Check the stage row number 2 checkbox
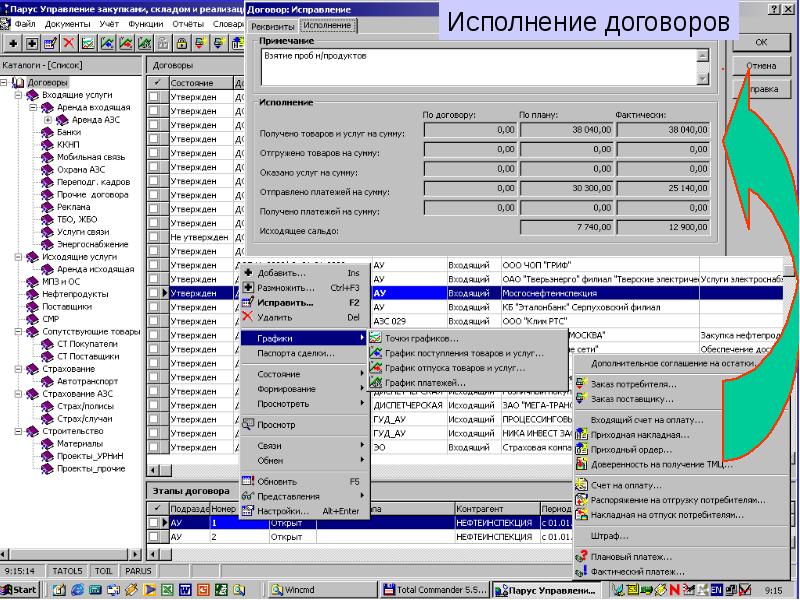The height and width of the screenshot is (600, 800). coord(154,537)
